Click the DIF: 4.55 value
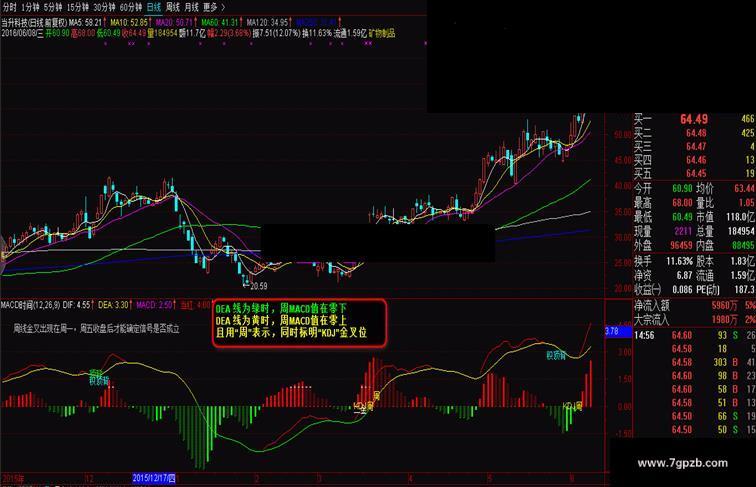Viewport: 756px width, 487px height. 77,305
